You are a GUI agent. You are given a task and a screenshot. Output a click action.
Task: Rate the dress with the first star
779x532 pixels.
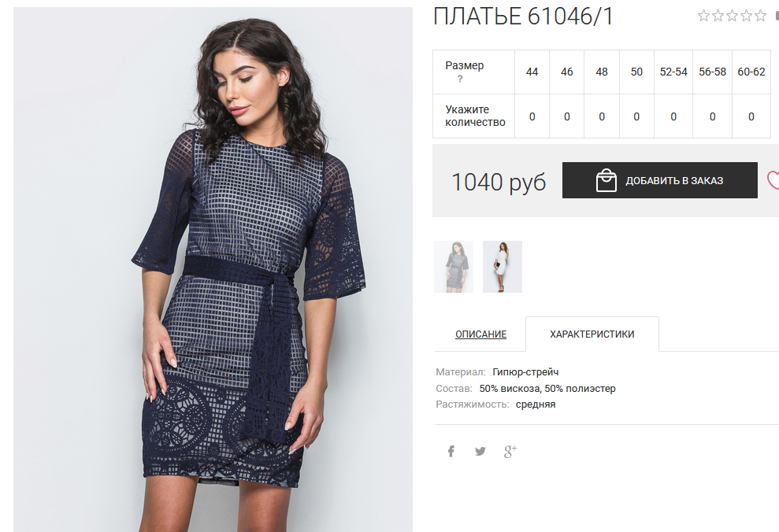coord(703,16)
